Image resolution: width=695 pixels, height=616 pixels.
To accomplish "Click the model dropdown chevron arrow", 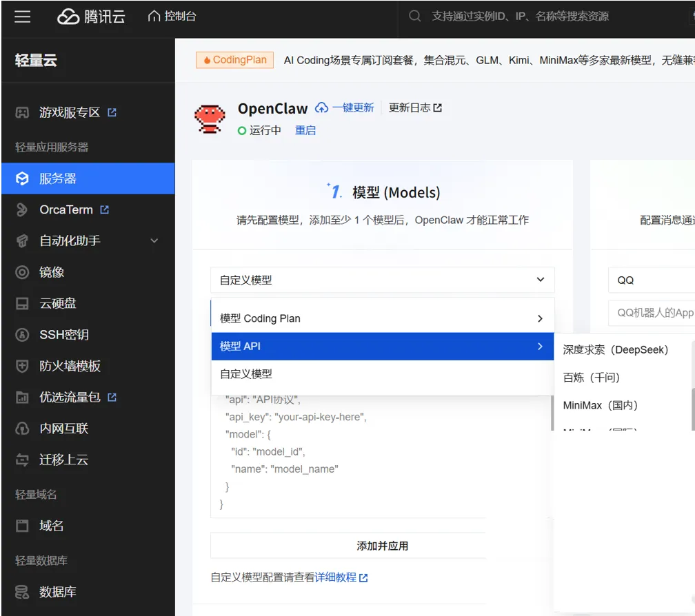I will 541,280.
